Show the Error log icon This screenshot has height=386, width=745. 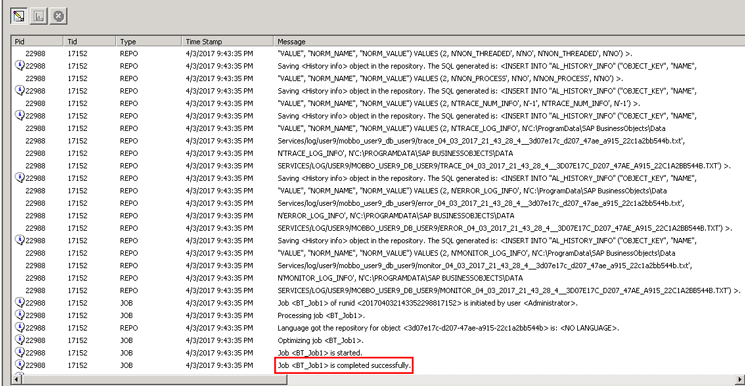pos(58,17)
